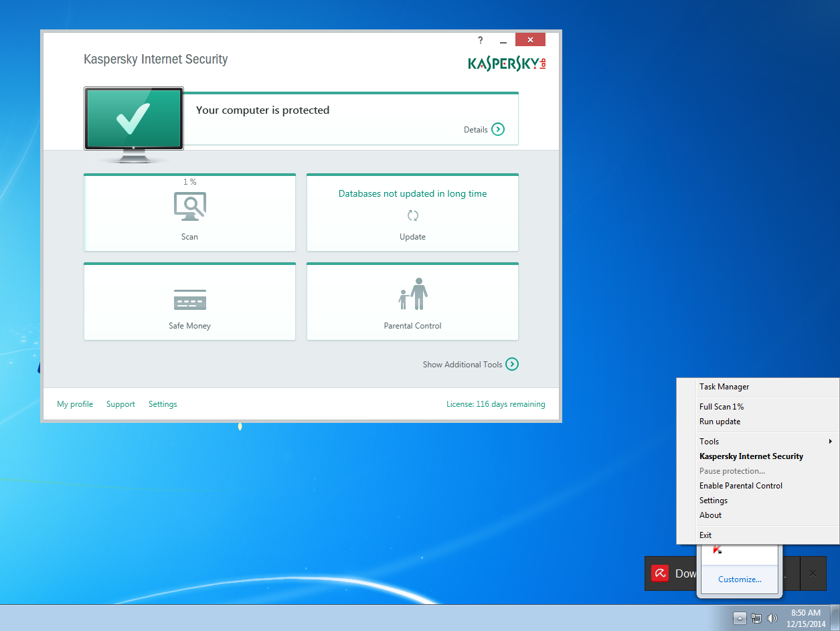Screen dimensions: 840x631
Task: Click the Avira notification 'Dow' text
Action: (685, 573)
